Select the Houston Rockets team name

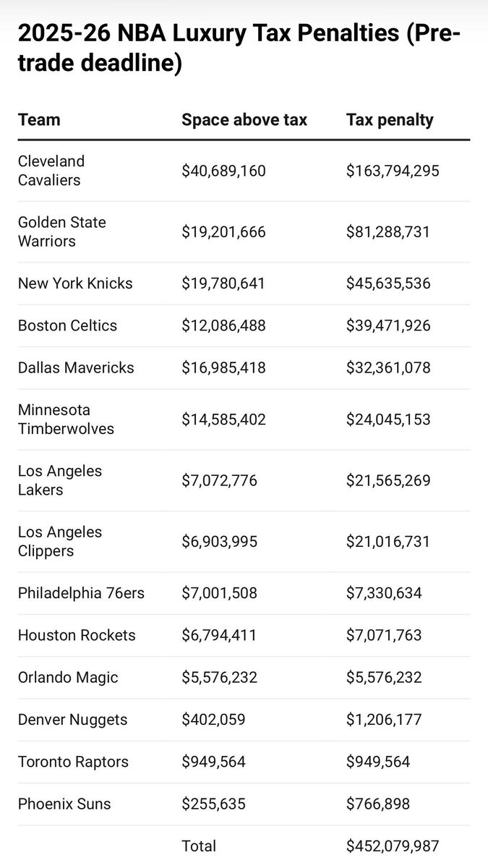tap(77, 635)
